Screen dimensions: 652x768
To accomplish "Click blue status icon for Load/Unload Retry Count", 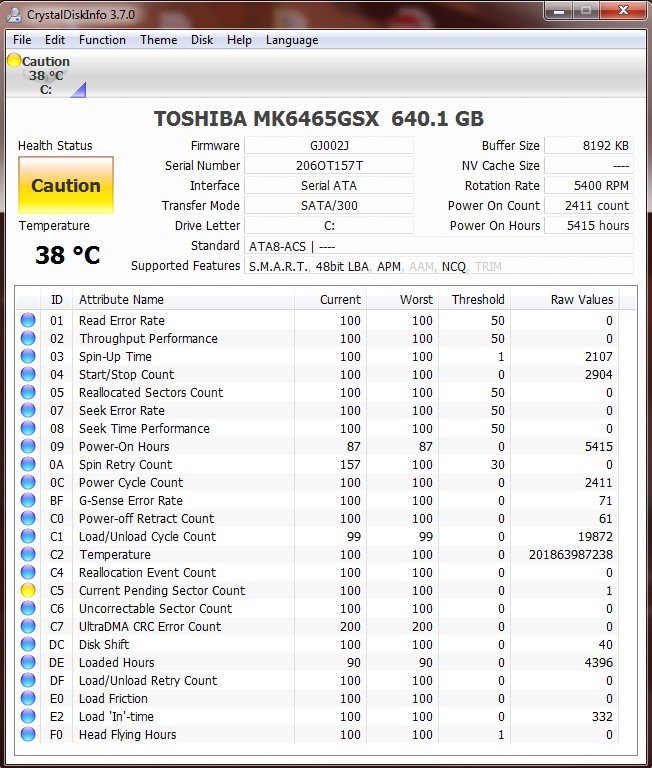I will tap(28, 680).
